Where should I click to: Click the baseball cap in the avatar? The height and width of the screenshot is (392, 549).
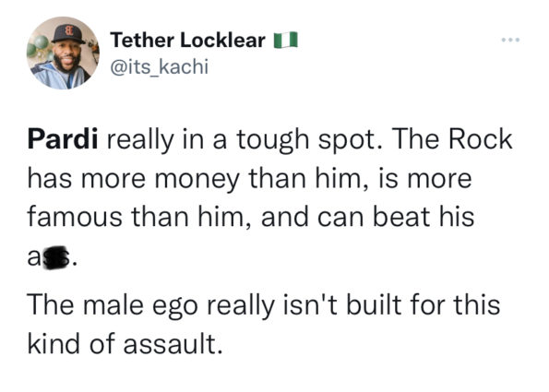(x=68, y=34)
